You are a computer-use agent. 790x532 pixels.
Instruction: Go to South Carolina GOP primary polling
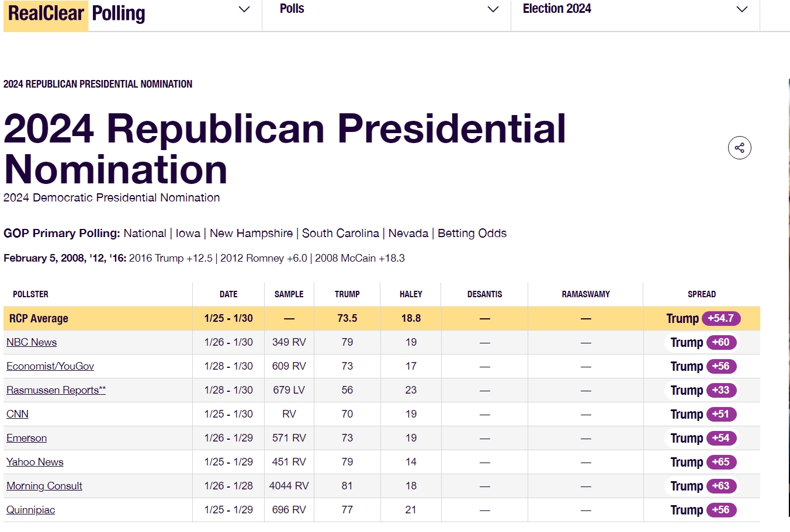click(x=341, y=234)
